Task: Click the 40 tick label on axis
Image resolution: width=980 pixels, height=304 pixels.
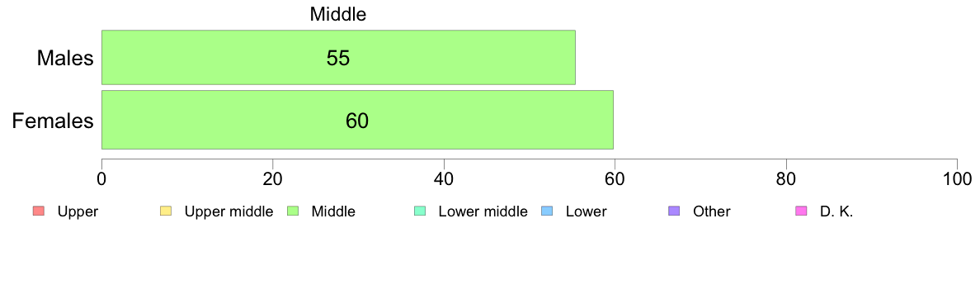Action: point(444,179)
